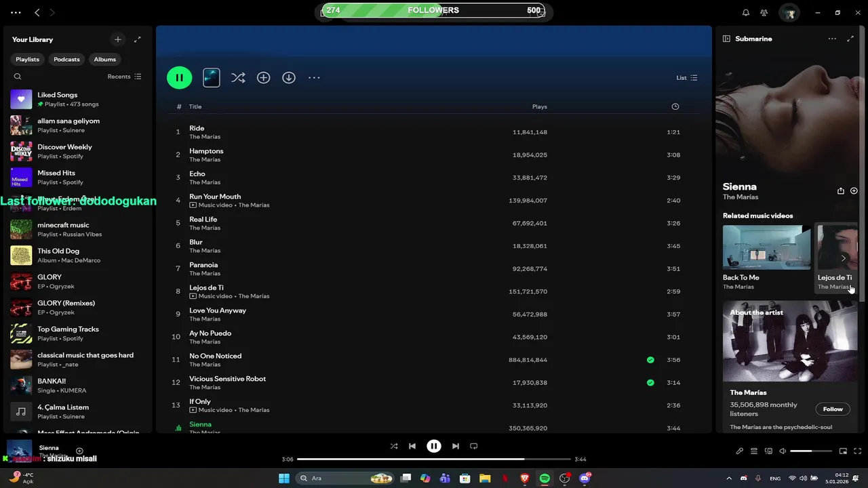The height and width of the screenshot is (488, 868).
Task: Download the album for offline listening
Action: tap(289, 78)
